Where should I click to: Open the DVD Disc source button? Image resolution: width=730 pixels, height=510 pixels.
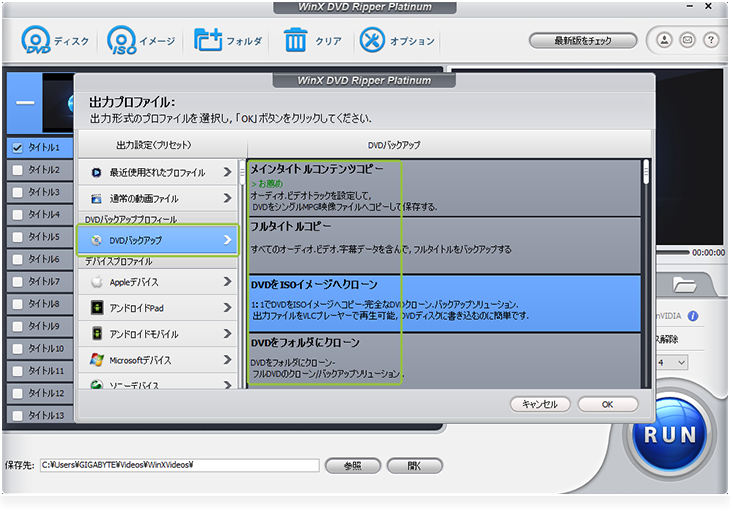coord(55,41)
